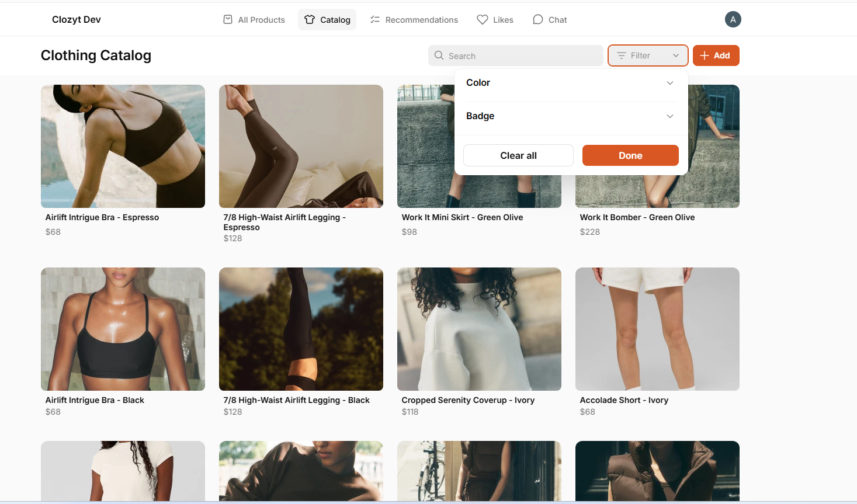Click the Catalog shirt icon
857x504 pixels.
(310, 19)
